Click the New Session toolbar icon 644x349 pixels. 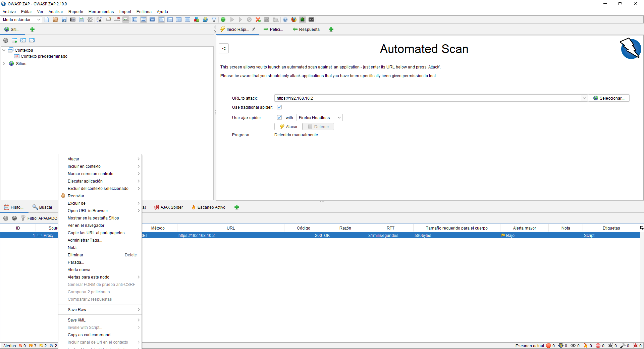click(47, 19)
